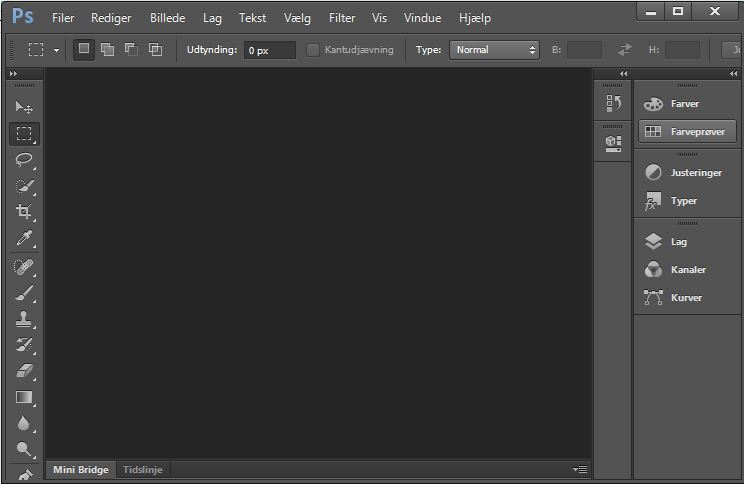Viewport: 744px width, 484px height.
Task: Open the Properties panel icon
Action: 613,143
